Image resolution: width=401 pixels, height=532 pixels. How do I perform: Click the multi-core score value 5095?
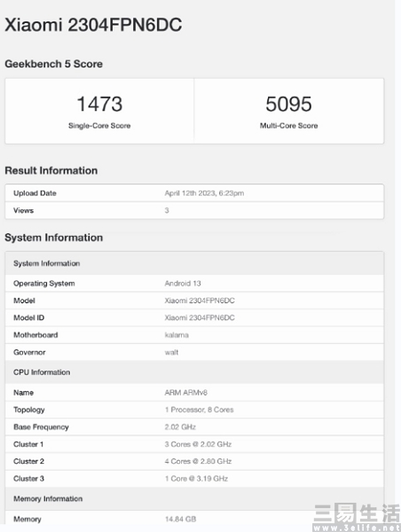click(288, 104)
